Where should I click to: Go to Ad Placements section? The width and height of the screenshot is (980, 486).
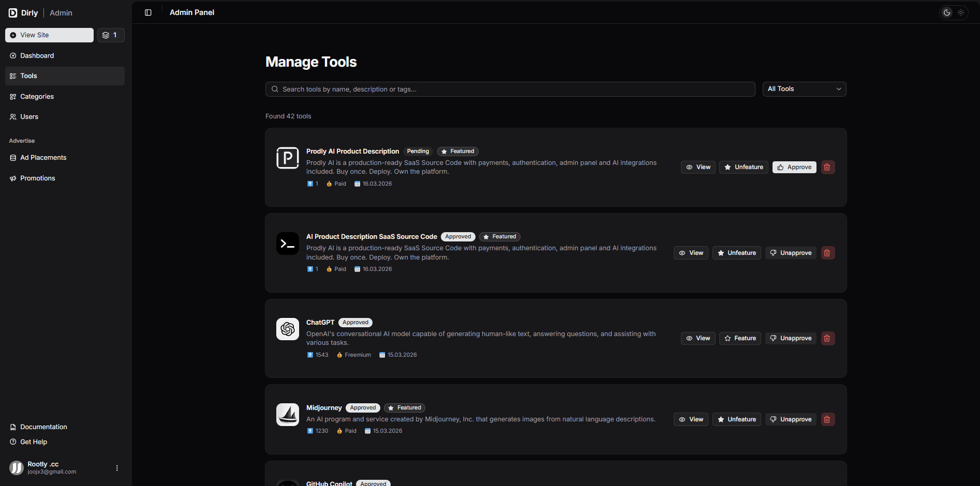pyautogui.click(x=43, y=158)
